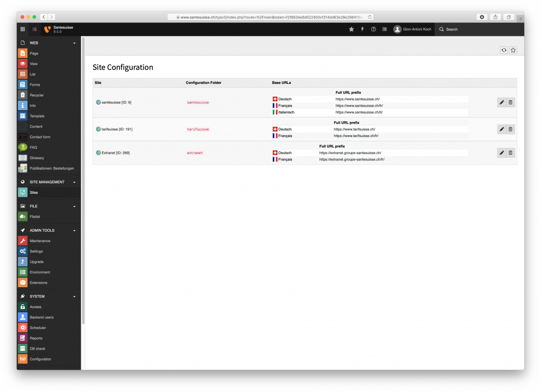
Task: Open the Forms module icon
Action: 22,84
